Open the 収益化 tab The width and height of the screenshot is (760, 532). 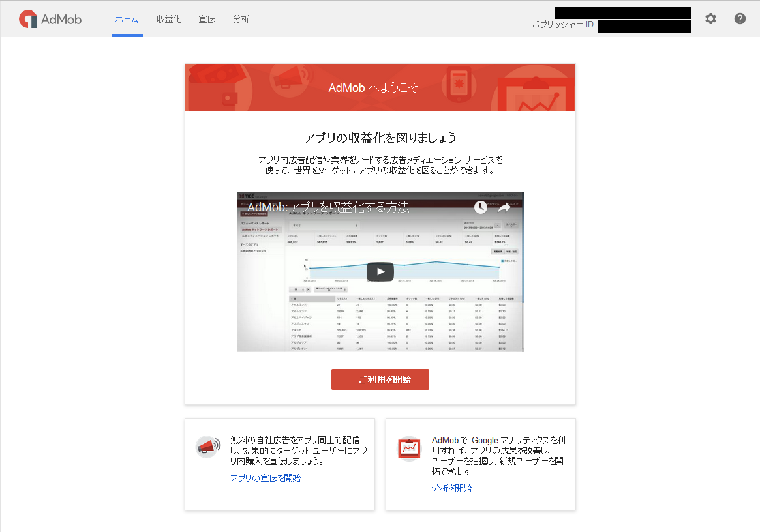(169, 20)
